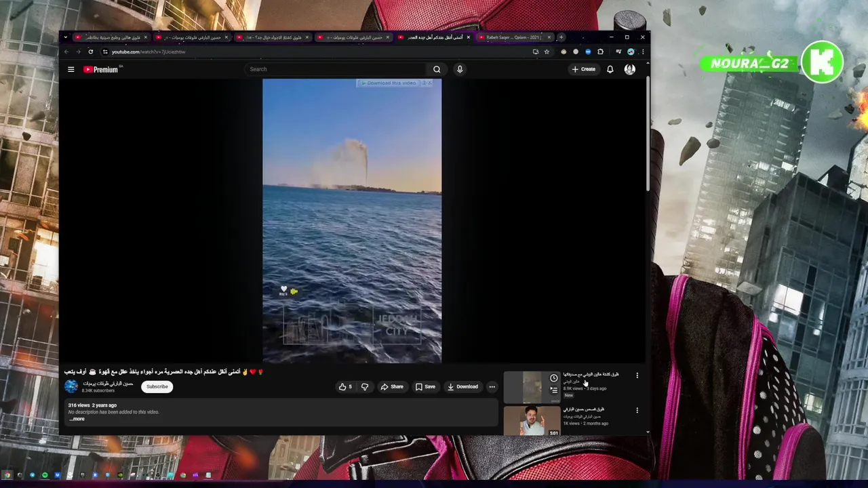The height and width of the screenshot is (488, 868).
Task: Open Chrome three-dot menu
Action: pos(642,52)
